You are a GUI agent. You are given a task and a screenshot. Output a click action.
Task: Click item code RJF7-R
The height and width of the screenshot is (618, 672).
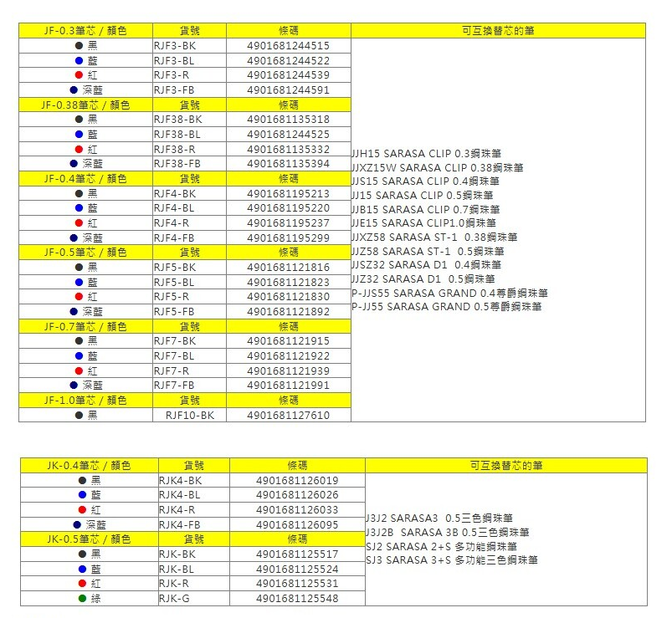point(172,371)
